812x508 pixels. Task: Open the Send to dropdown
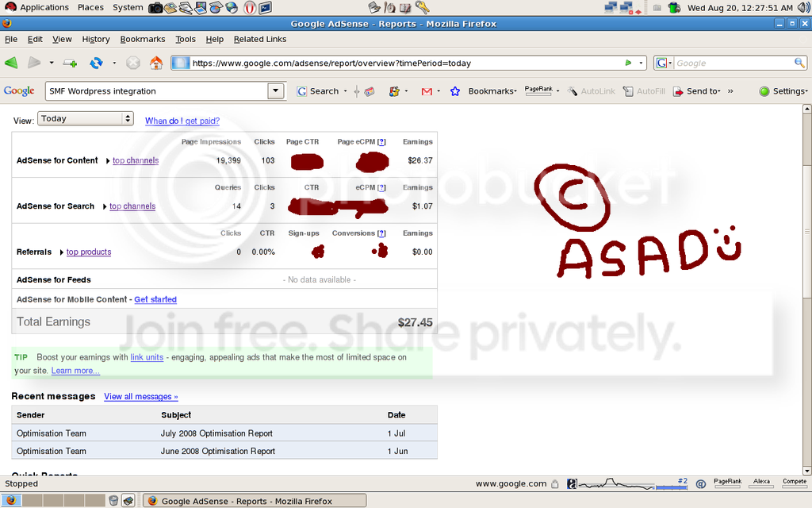[x=696, y=91]
